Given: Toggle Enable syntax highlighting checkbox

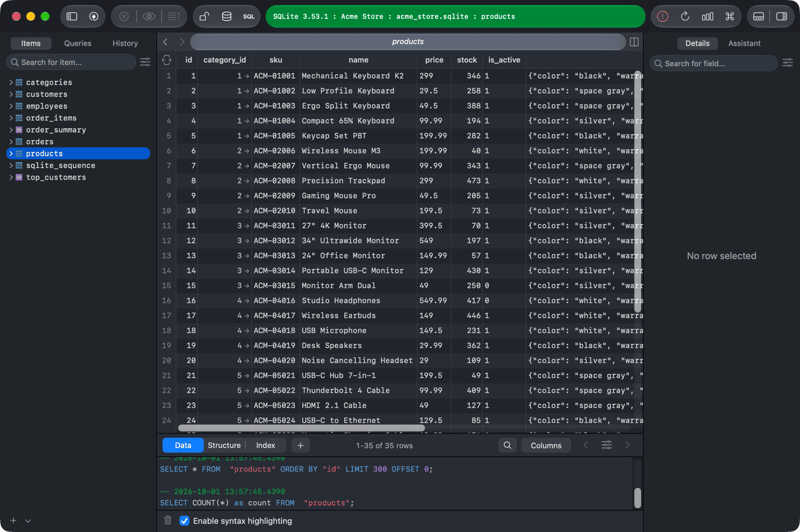Looking at the screenshot, I should 184,521.
